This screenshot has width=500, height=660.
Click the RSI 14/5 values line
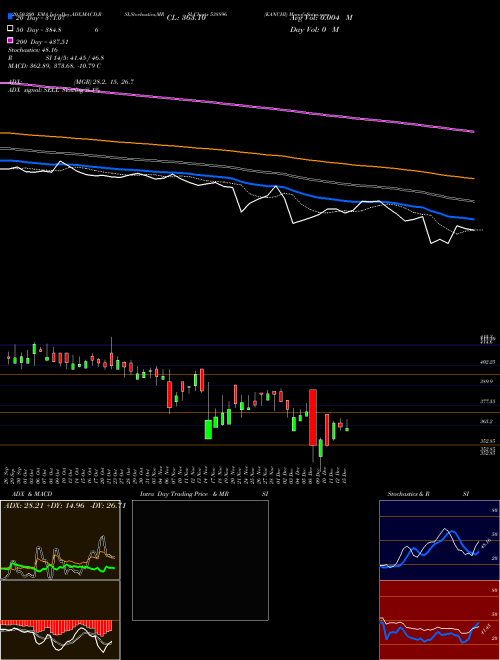click(56, 58)
